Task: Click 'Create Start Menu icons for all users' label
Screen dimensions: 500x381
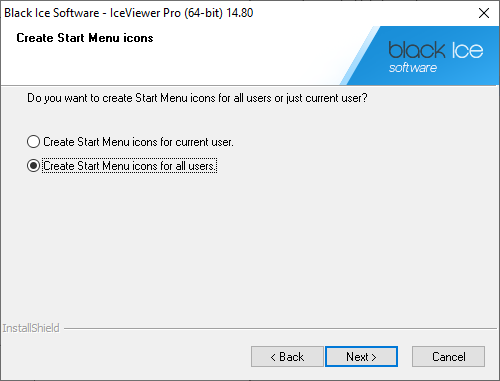Action: point(129,166)
